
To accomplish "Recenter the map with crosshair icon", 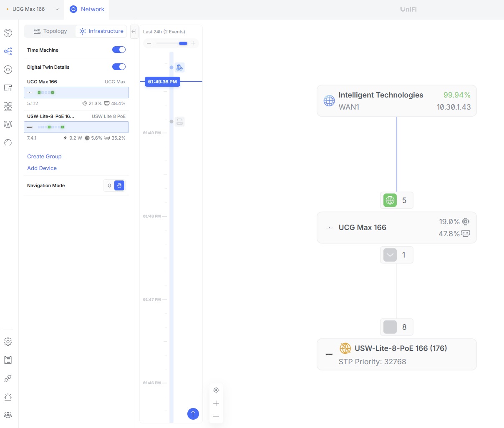I will [x=216, y=390].
